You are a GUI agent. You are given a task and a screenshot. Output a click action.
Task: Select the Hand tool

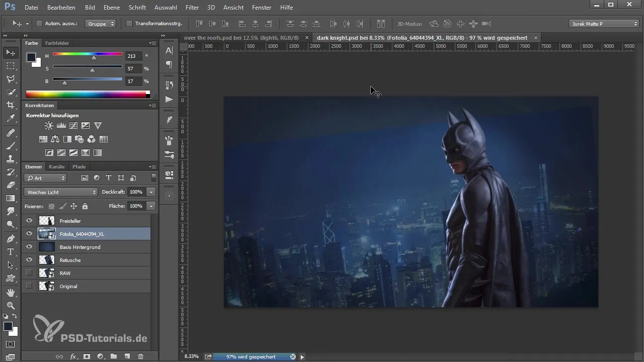tap(11, 292)
